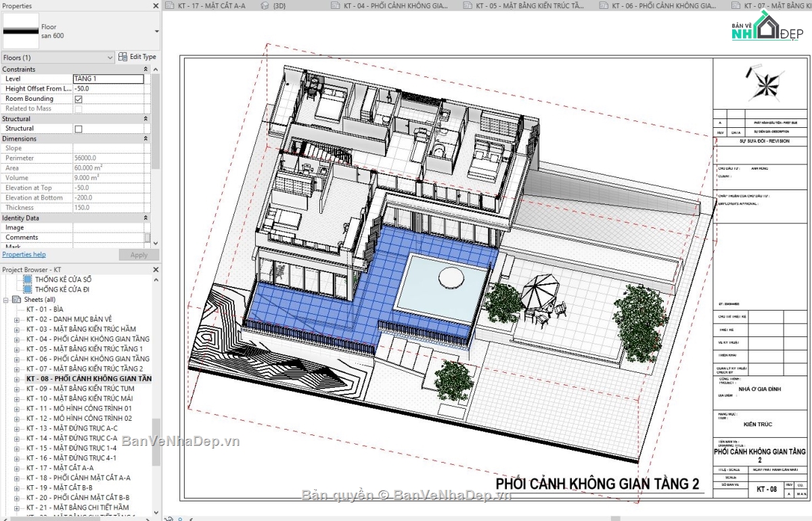The image size is (812, 521).
Task: Toggle the Room Bounding checkbox
Action: pos(78,99)
